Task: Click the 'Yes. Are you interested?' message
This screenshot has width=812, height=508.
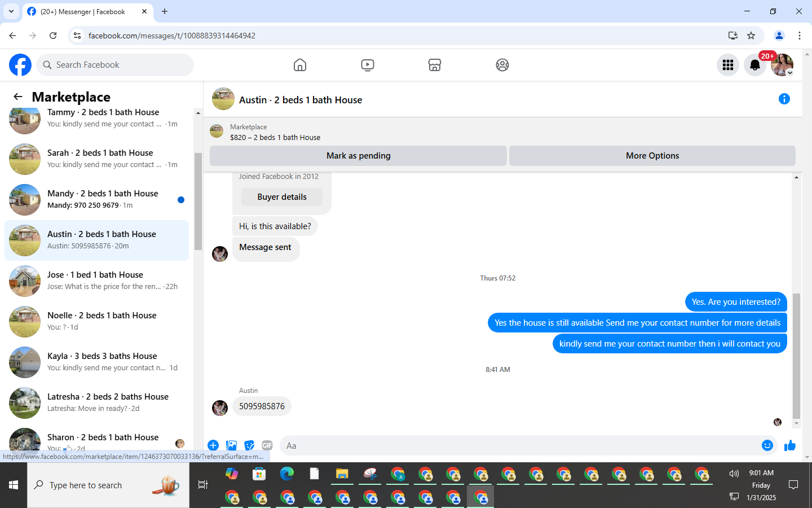Action: click(736, 302)
